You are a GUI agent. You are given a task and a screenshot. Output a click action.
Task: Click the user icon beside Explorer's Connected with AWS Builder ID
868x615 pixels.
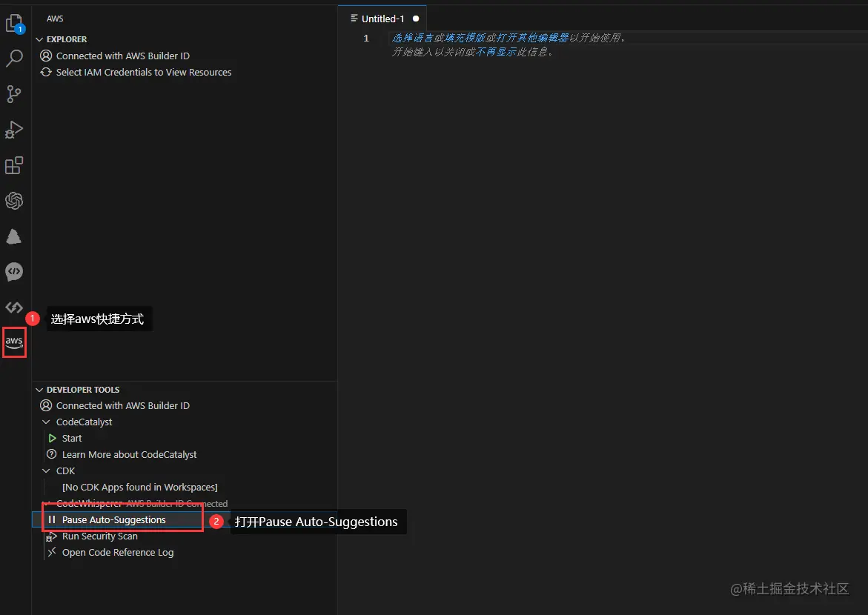coord(46,56)
